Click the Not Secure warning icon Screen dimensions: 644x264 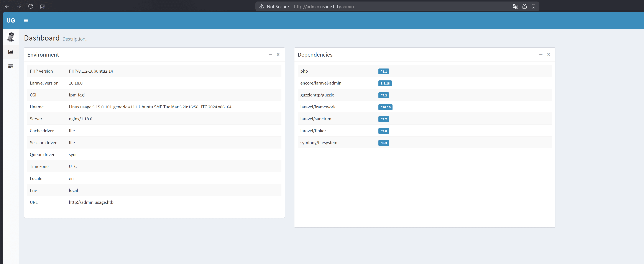click(261, 7)
